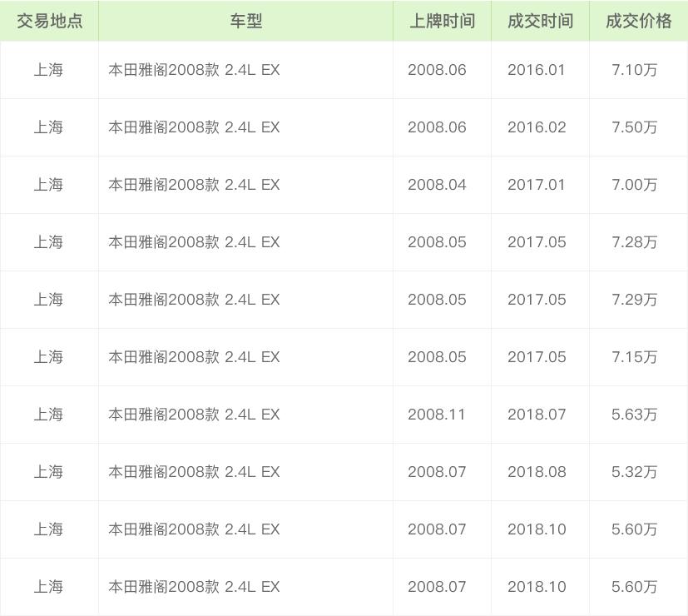Click the 7.15万 deal price

[x=634, y=357]
